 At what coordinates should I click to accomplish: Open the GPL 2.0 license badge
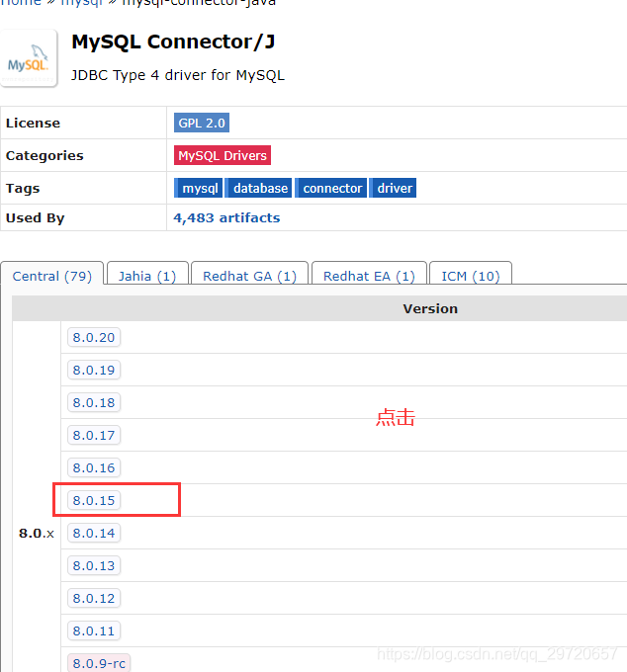point(202,123)
